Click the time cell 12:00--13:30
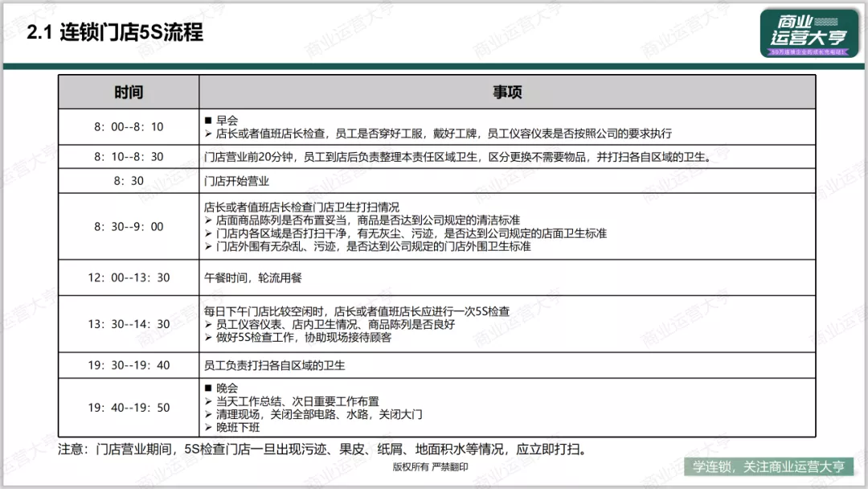The image size is (868, 489). pyautogui.click(x=129, y=277)
